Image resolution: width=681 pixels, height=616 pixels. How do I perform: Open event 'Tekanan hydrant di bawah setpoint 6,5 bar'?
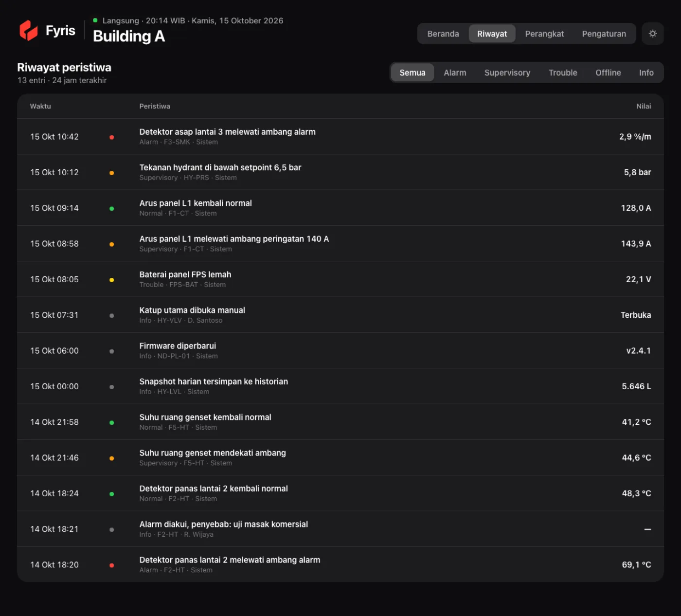pos(340,172)
